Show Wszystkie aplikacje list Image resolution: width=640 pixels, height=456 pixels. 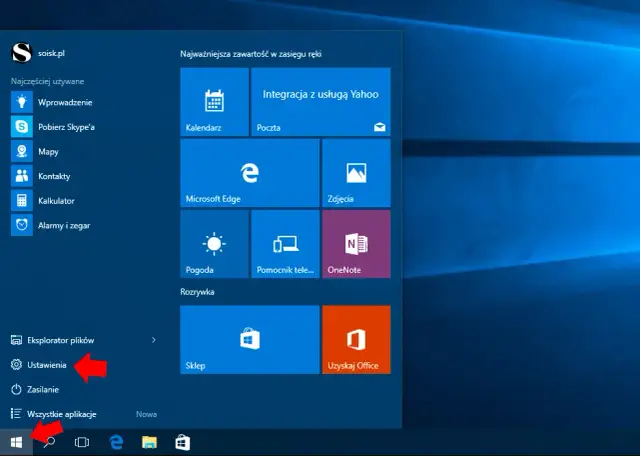click(x=53, y=414)
